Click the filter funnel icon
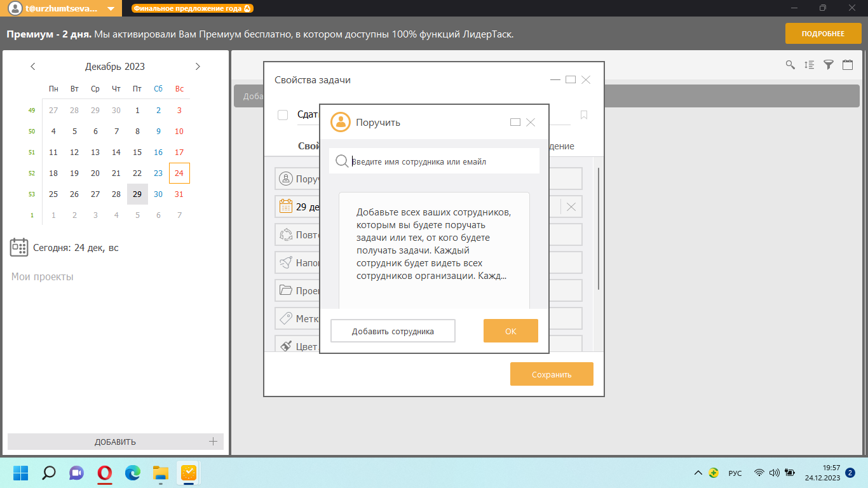The width and height of the screenshot is (868, 488). pos(829,65)
